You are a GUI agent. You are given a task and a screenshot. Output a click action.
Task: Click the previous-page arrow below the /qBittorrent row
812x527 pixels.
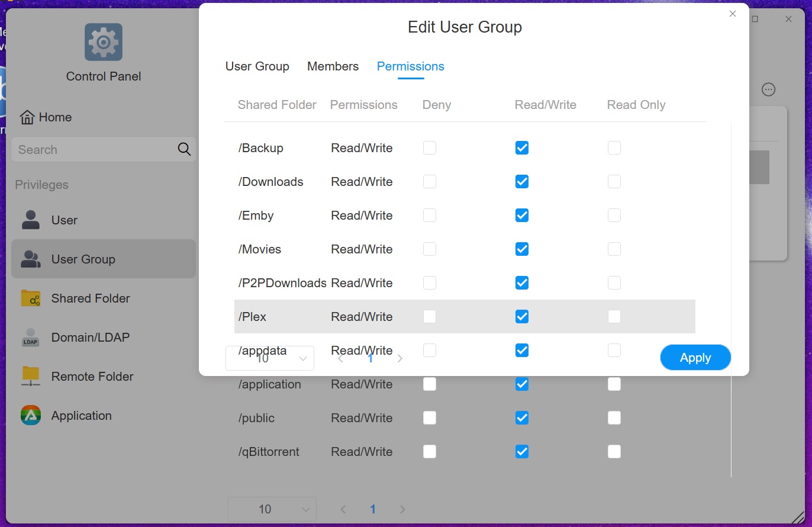pos(343,509)
